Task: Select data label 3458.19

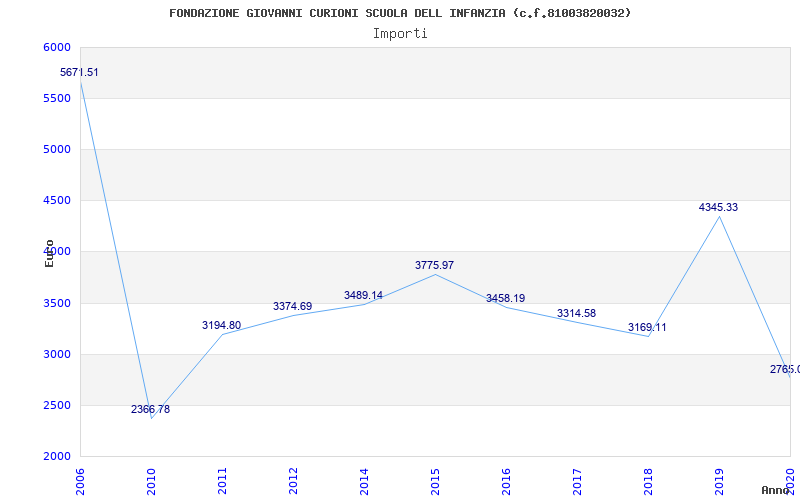Action: (x=505, y=298)
